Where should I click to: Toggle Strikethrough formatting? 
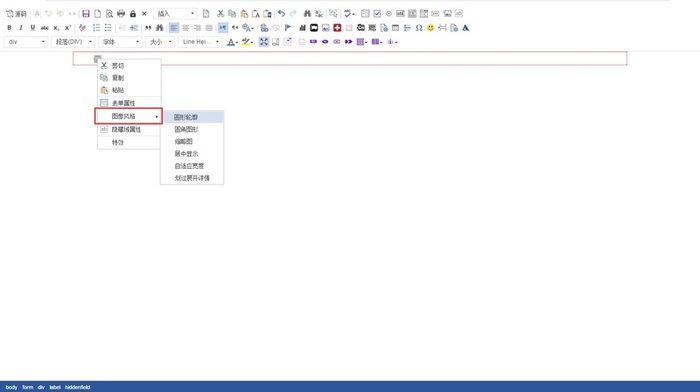45,28
